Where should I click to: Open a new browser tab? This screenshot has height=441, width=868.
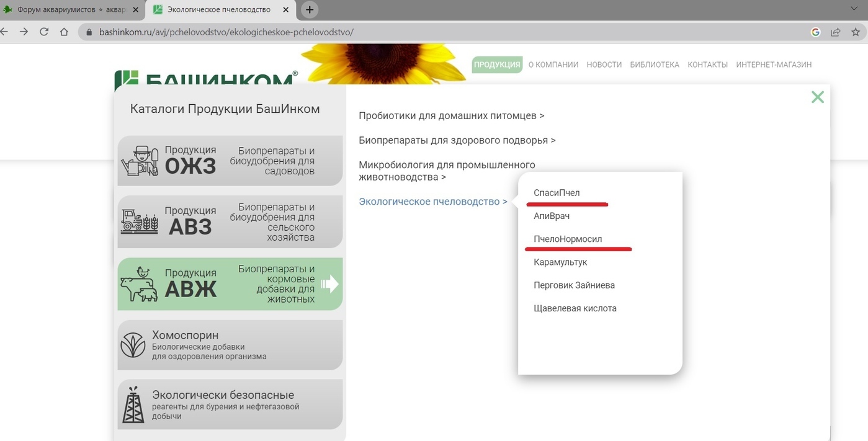point(310,10)
